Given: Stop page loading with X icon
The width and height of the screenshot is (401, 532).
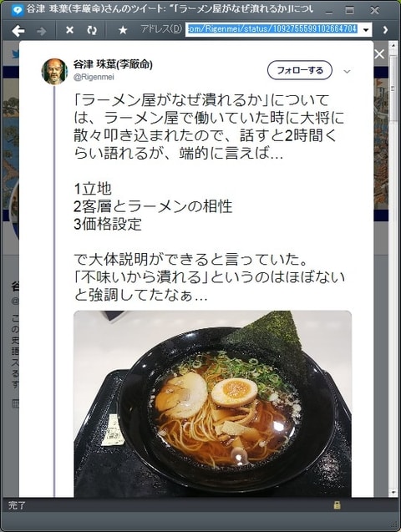Looking at the screenshot, I should tap(69, 31).
